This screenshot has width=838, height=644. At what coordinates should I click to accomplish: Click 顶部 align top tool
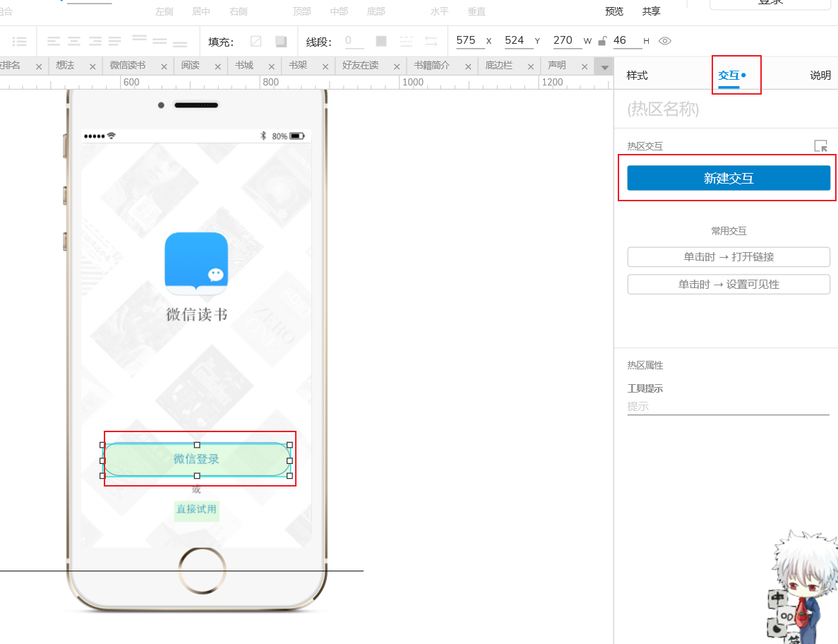click(302, 11)
